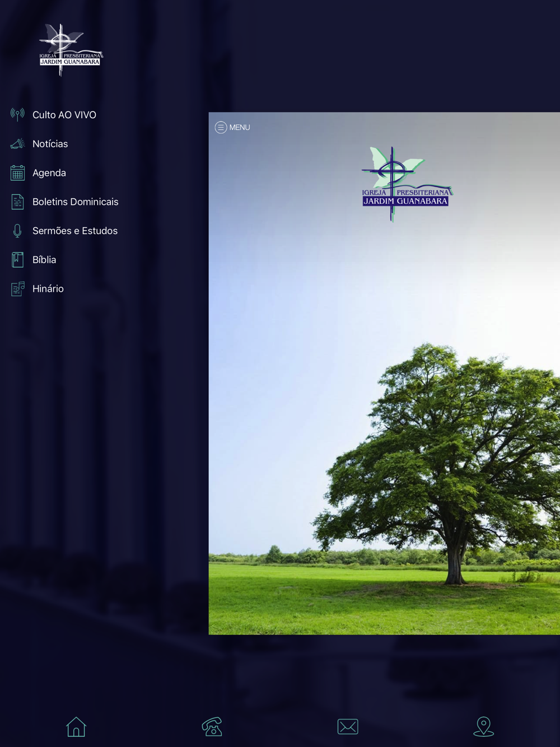
Task: Tap the Igreja Presbiteriana logo on main page
Action: pos(407,184)
